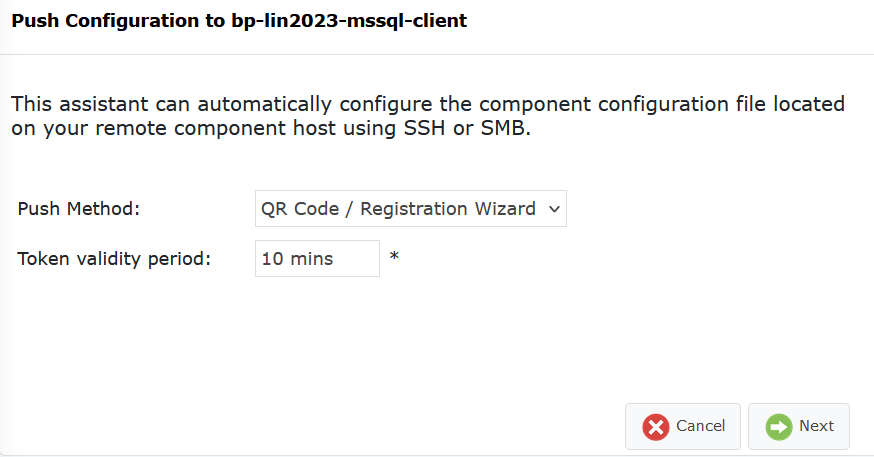Image resolution: width=874 pixels, height=457 pixels.
Task: Click the Next button
Action: pyautogui.click(x=799, y=426)
